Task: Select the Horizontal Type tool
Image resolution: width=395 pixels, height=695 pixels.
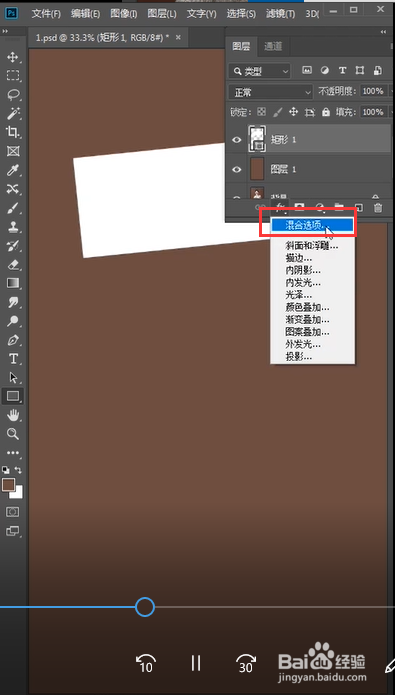Action: pyautogui.click(x=13, y=359)
